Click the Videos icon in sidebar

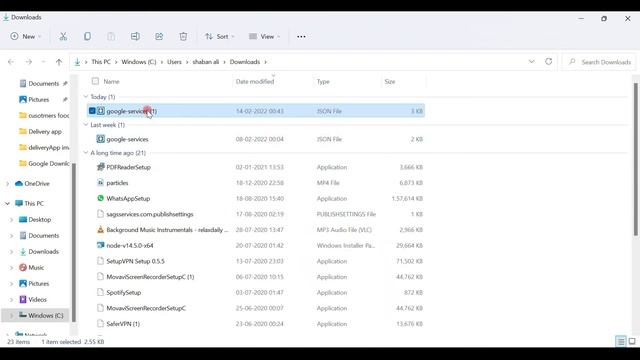tap(23, 300)
